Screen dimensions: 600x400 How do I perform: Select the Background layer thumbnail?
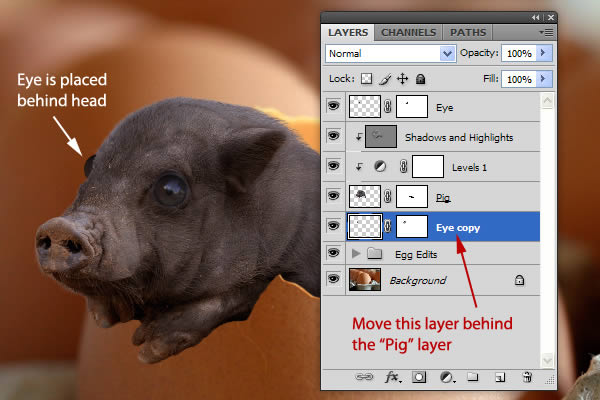point(365,279)
